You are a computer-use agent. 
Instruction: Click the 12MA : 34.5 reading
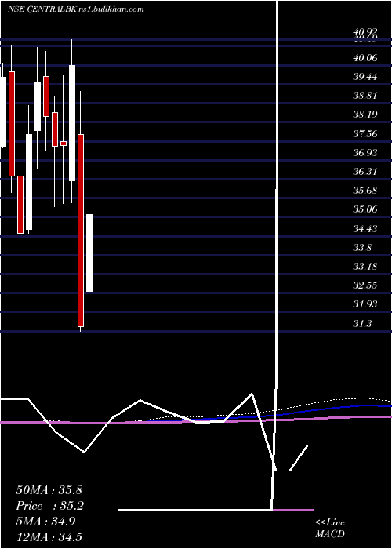pyautogui.click(x=49, y=537)
